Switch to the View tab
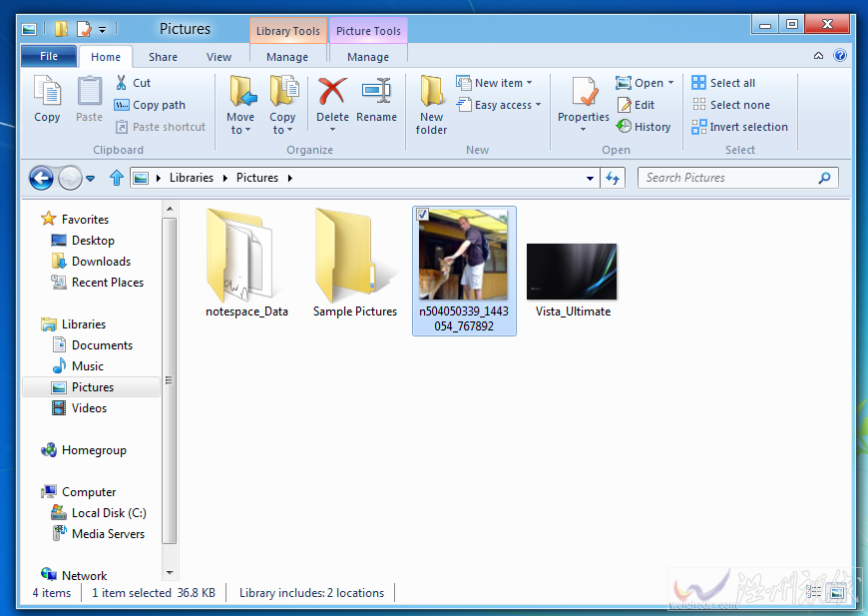This screenshot has width=868, height=616. click(218, 57)
